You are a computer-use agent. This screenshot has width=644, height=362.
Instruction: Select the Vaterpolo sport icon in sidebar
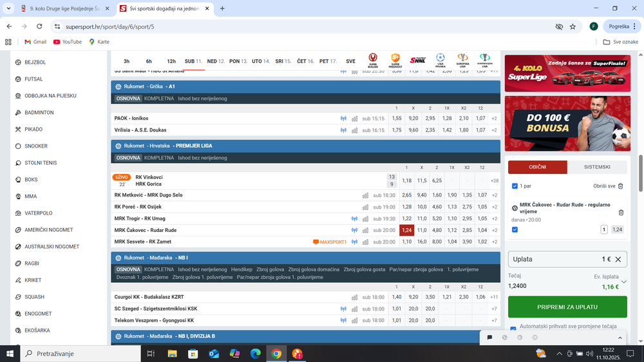(19, 213)
